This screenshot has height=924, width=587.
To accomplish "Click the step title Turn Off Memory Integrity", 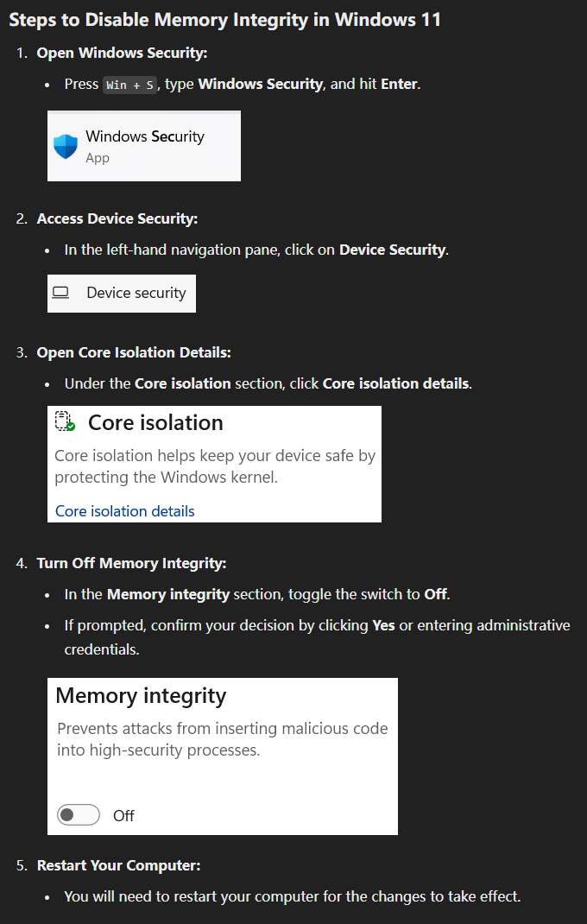I will point(131,563).
